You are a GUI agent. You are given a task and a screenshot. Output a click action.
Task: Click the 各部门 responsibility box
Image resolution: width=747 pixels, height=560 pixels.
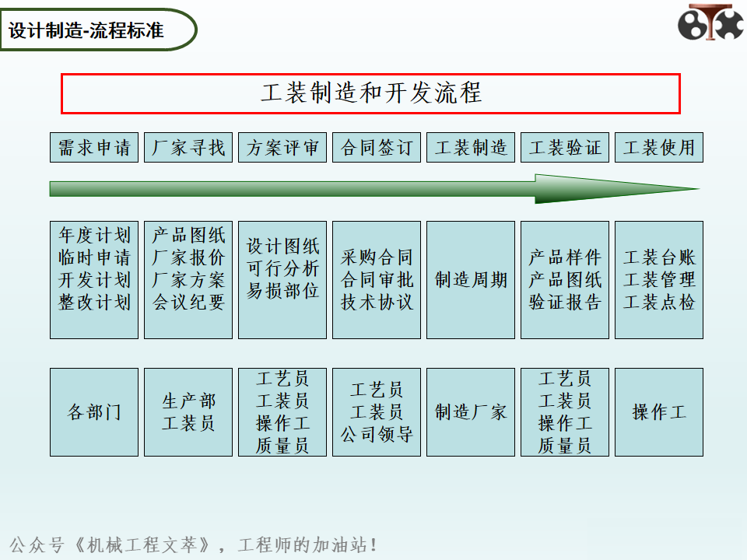point(94,412)
